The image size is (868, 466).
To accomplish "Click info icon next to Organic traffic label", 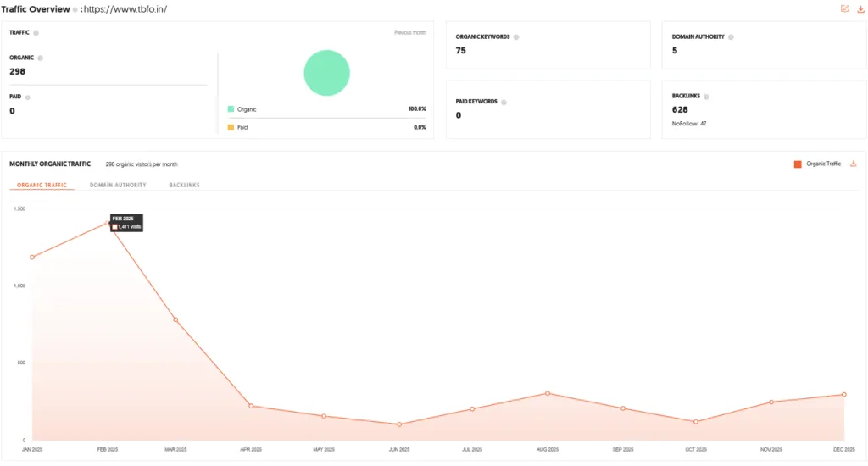I will click(41, 58).
